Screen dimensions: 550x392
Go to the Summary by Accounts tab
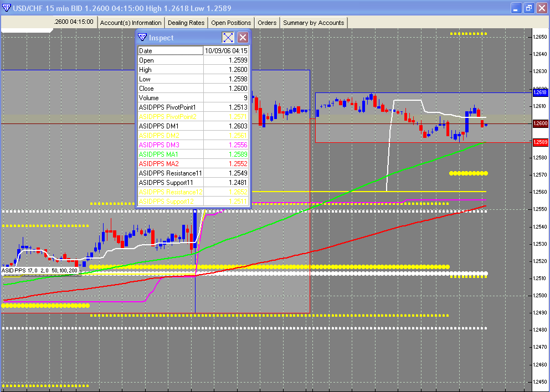coord(313,23)
